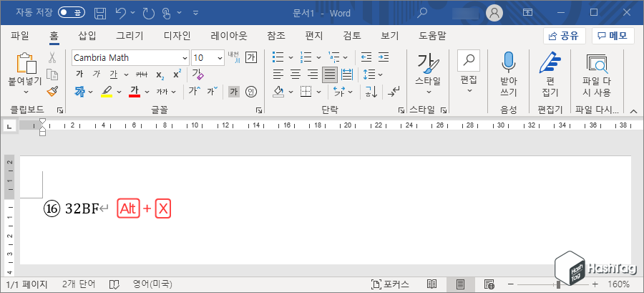Open the font size 10 dropdown

[x=220, y=58]
